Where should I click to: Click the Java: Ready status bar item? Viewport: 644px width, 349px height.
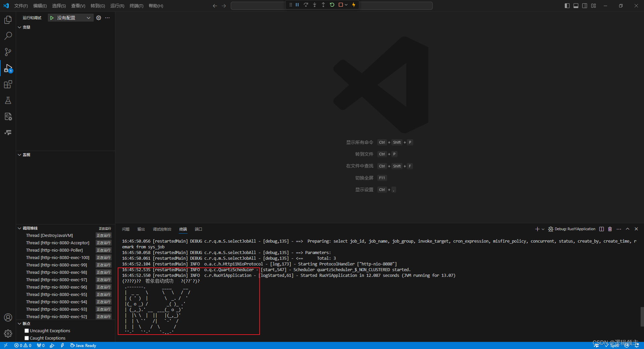click(83, 345)
